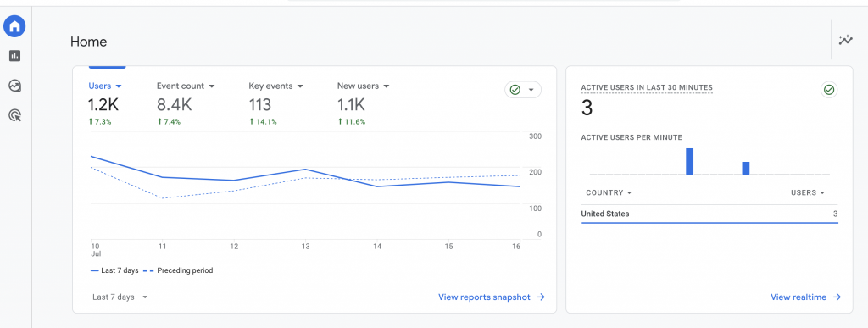Open the Explore icon in sidebar
The image size is (868, 328).
[15, 86]
